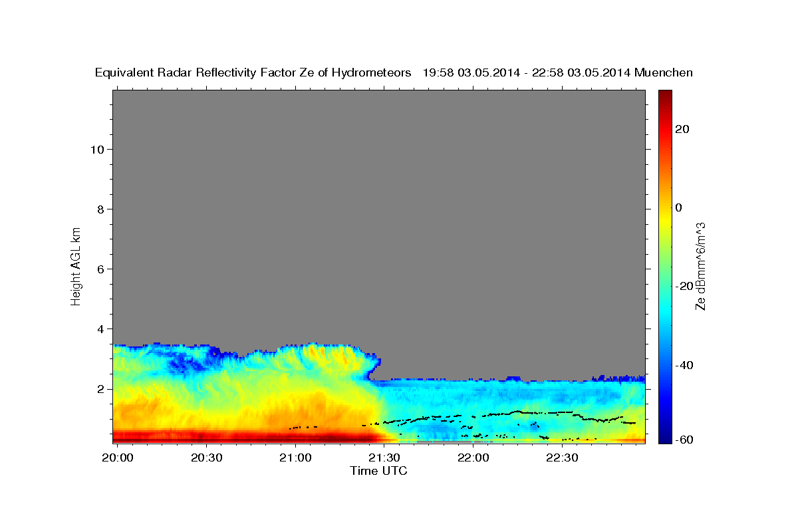Click the '21:00' time tick label
Viewport: 798px width, 532px height.
click(x=295, y=458)
